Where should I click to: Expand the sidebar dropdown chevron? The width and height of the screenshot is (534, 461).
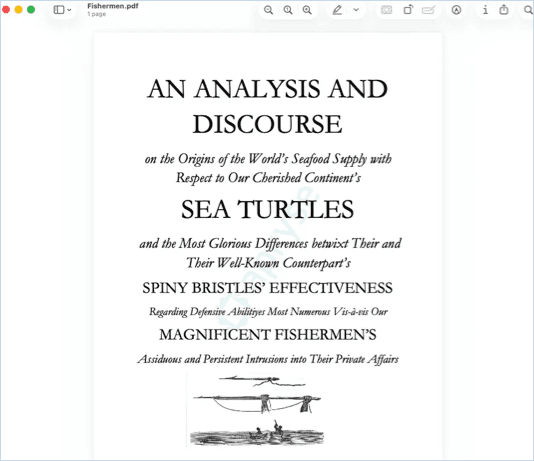pos(69,10)
